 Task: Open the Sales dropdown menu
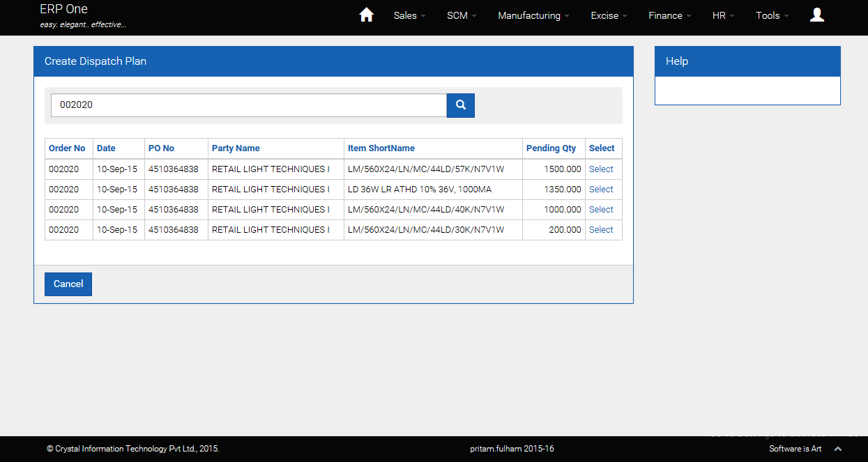409,15
